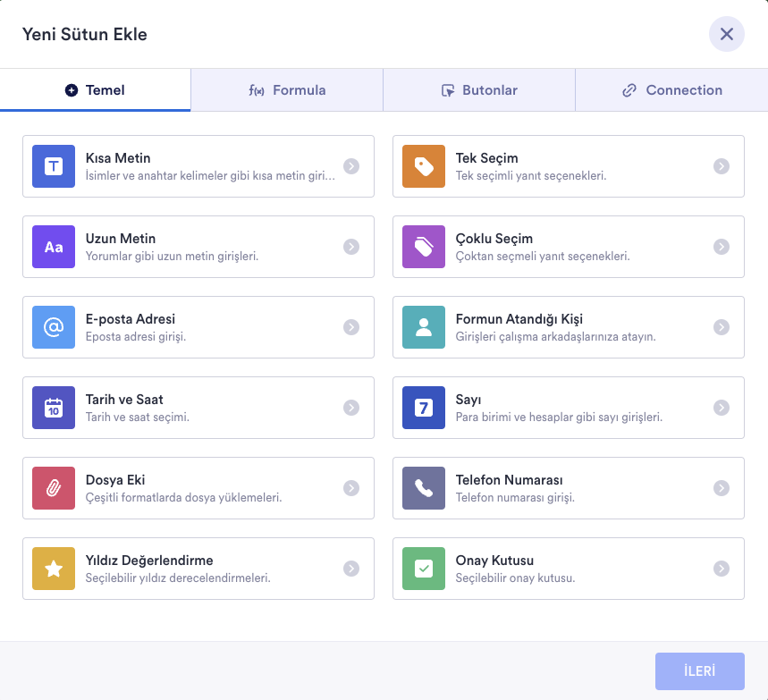Select the Sayı number icon

424,408
